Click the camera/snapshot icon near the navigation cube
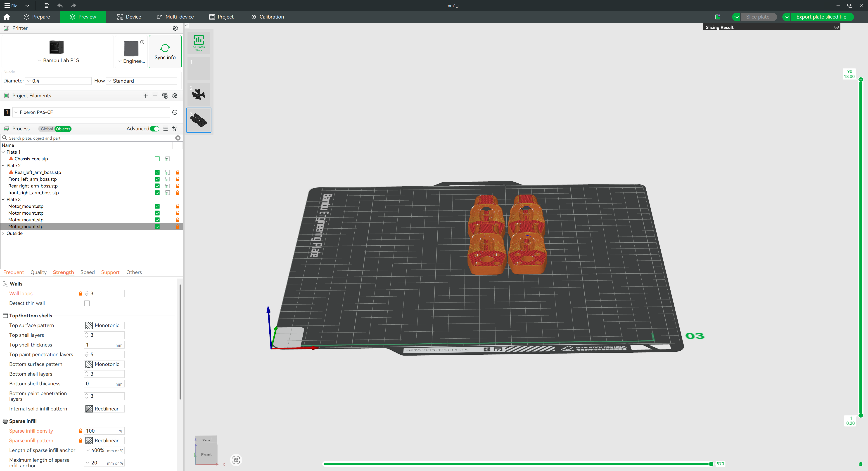Viewport: 868px width, 471px height. [236, 459]
